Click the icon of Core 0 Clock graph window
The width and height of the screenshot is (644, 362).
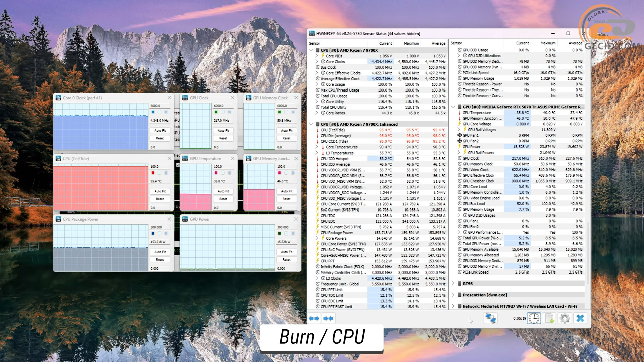[58, 98]
